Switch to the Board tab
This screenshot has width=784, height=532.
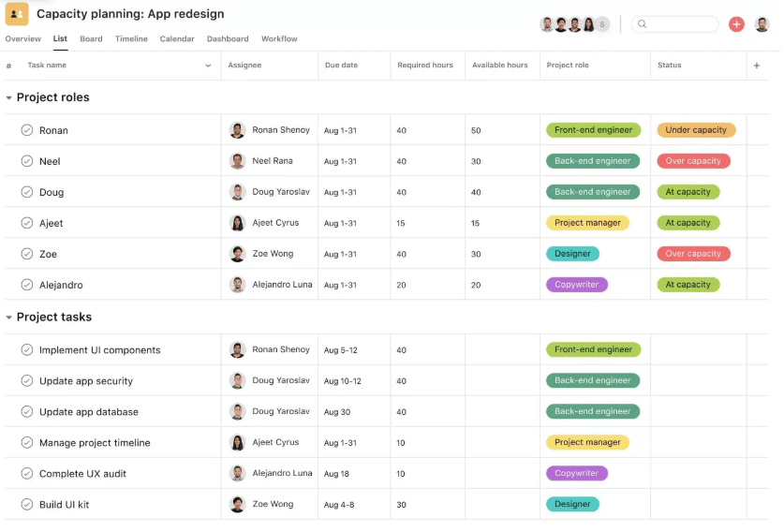[91, 39]
